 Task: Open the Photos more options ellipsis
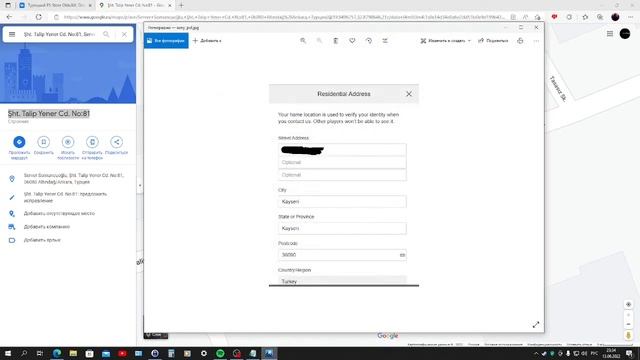click(x=536, y=41)
